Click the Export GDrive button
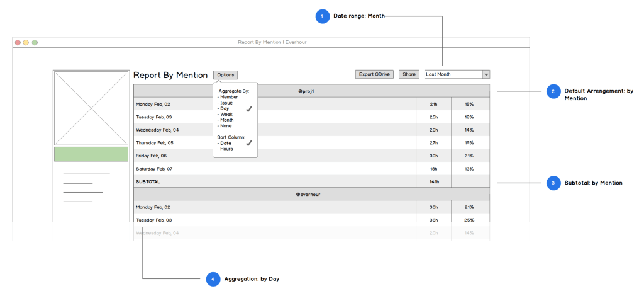The height and width of the screenshot is (308, 644). 374,74
